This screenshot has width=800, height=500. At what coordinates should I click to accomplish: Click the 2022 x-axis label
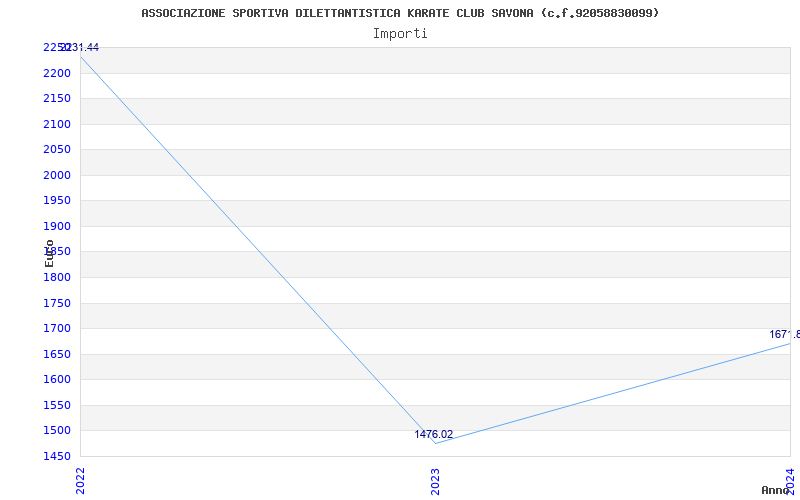pos(81,481)
